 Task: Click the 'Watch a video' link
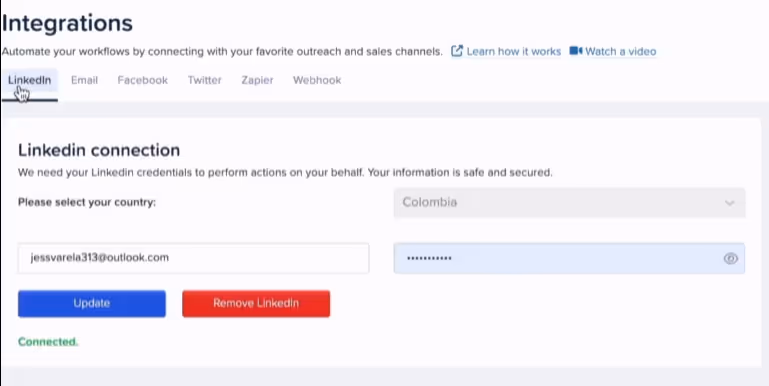tap(620, 51)
